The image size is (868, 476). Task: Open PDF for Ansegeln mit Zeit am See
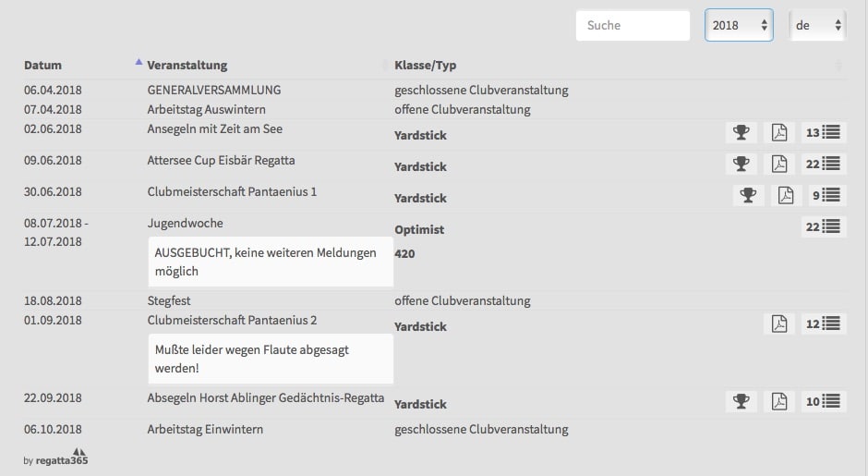(779, 133)
